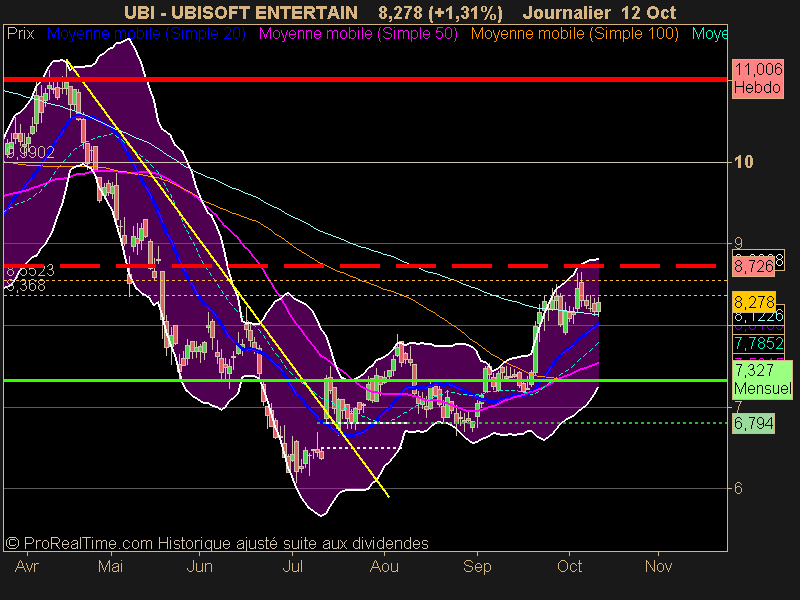Click the Nov month on the time axis
This screenshot has height=600, width=800.
point(658,566)
